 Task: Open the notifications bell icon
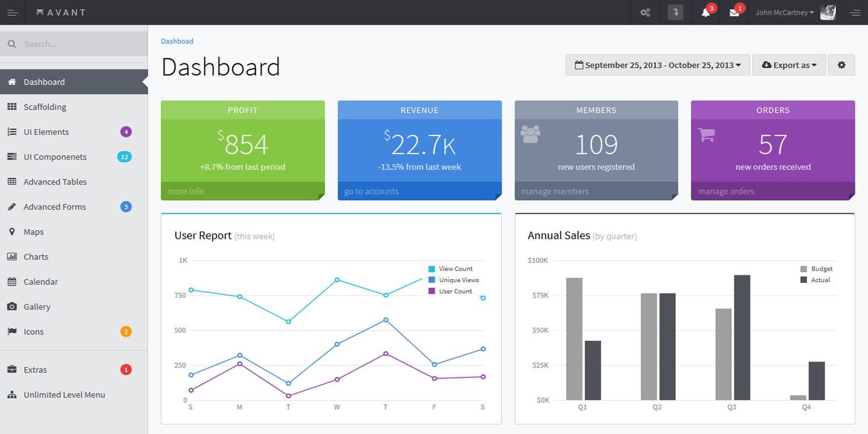click(705, 12)
